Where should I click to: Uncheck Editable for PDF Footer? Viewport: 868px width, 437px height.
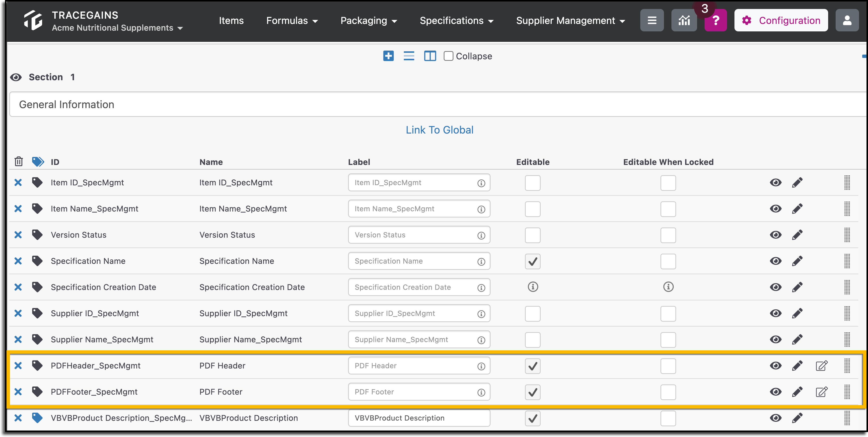click(532, 392)
